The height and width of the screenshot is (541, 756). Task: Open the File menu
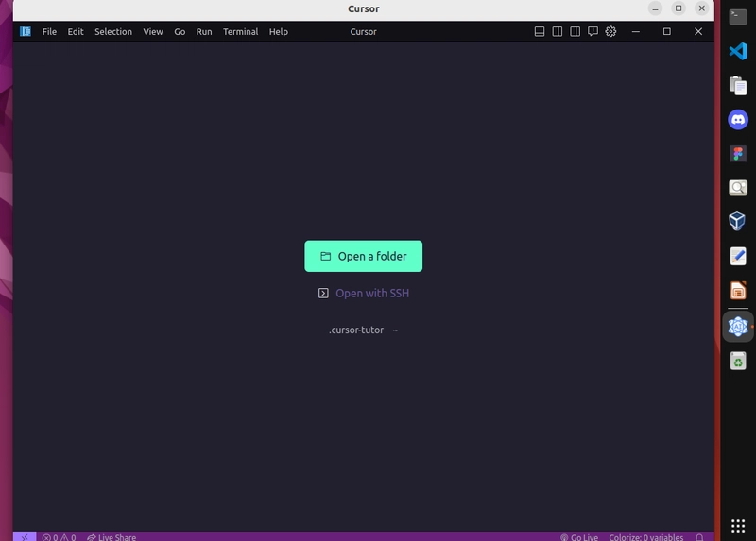coord(49,31)
